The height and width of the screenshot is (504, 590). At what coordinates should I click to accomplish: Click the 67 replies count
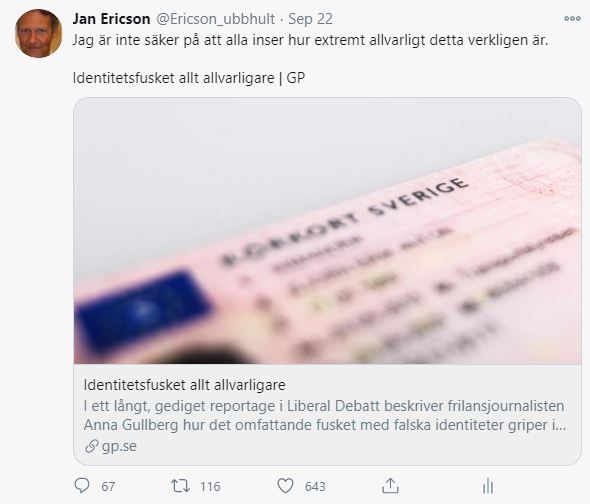tap(108, 487)
